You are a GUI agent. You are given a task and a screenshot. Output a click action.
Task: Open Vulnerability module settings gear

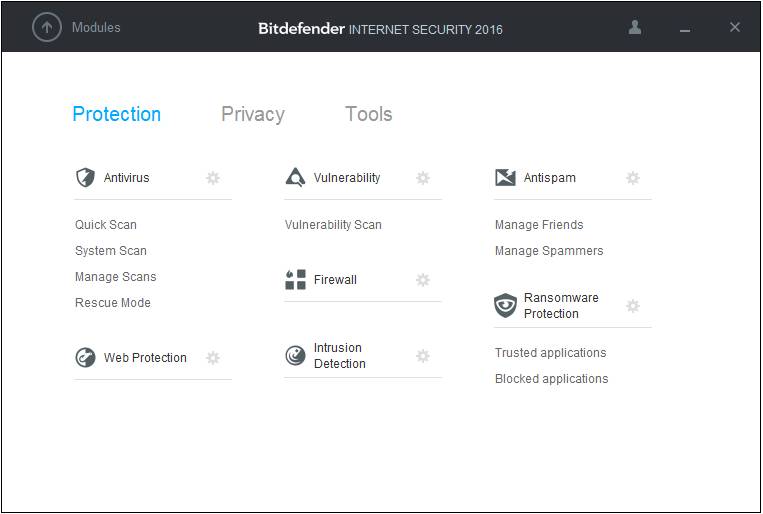tap(423, 178)
